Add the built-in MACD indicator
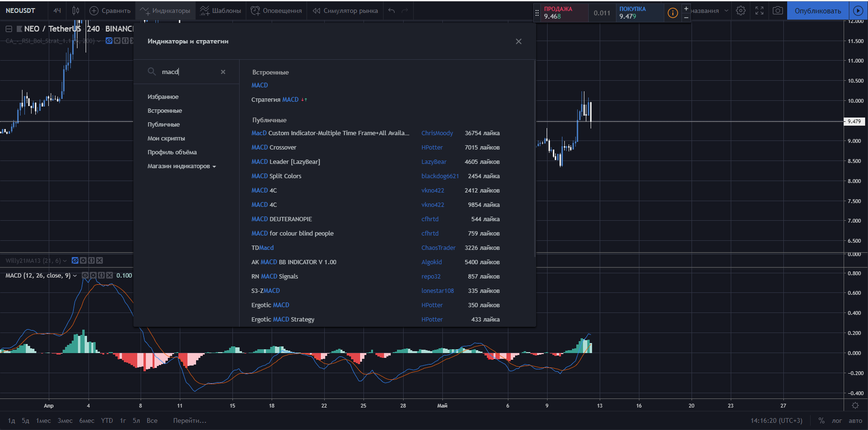 click(x=260, y=85)
